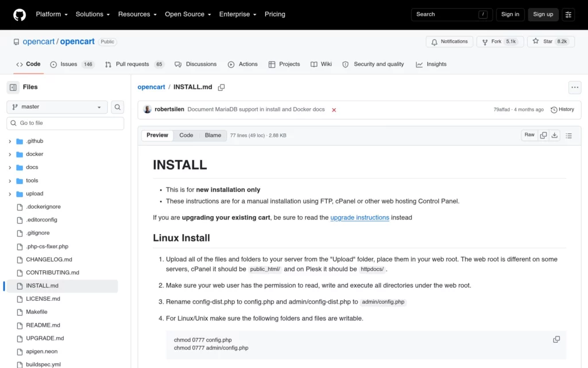The width and height of the screenshot is (588, 368).
Task: Open the Projects tab
Action: (284, 64)
